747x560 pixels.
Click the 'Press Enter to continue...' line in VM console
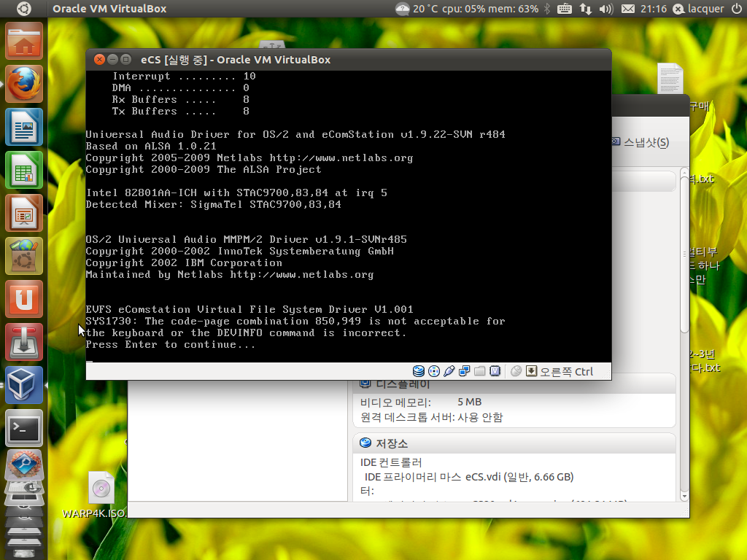point(171,344)
